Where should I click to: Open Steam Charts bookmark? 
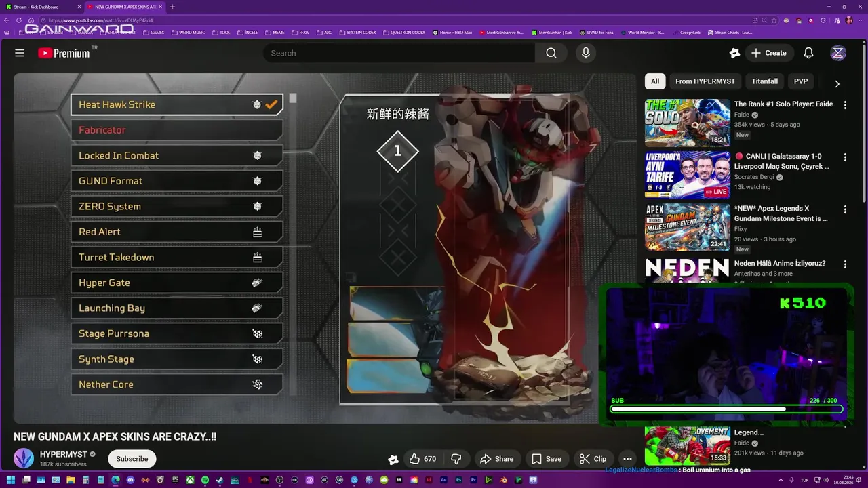pos(730,32)
